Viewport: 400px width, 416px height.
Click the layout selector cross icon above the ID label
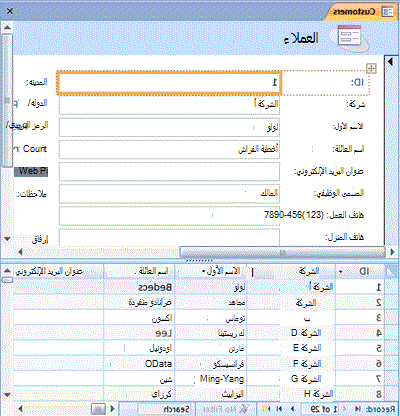(x=371, y=68)
